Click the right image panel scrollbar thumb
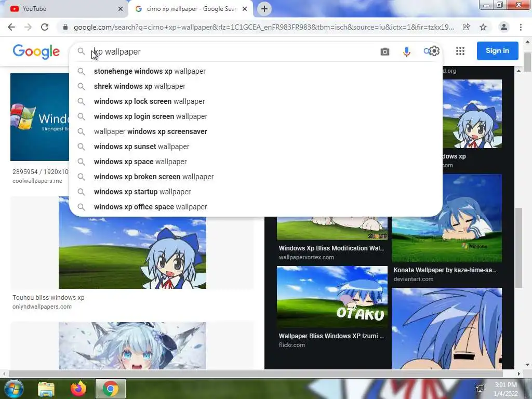The height and width of the screenshot is (399, 532). click(519, 248)
